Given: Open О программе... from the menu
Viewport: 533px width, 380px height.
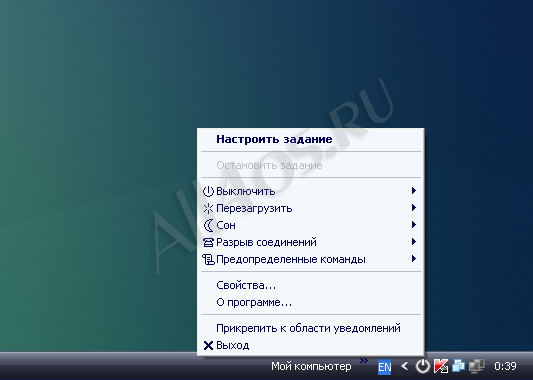Looking at the screenshot, I should [310, 302].
